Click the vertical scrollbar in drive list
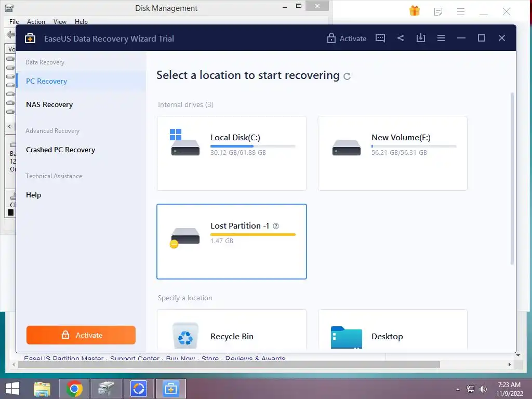 coord(512,179)
